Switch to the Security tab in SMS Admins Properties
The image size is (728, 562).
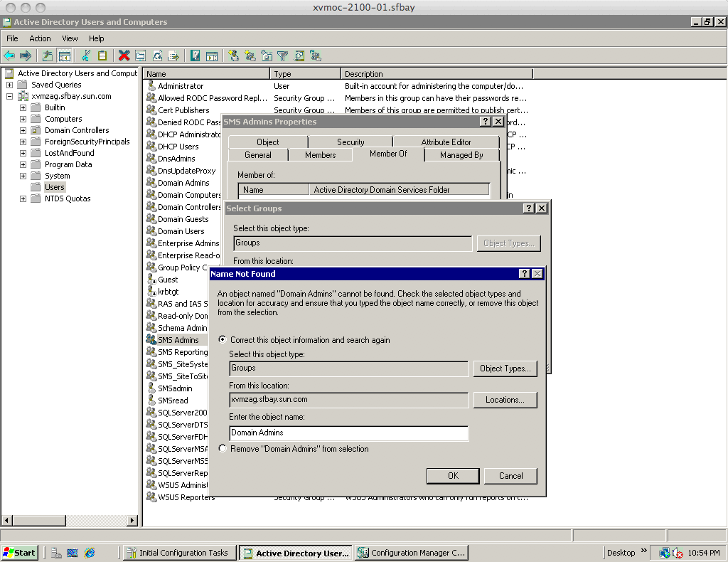coord(350,142)
